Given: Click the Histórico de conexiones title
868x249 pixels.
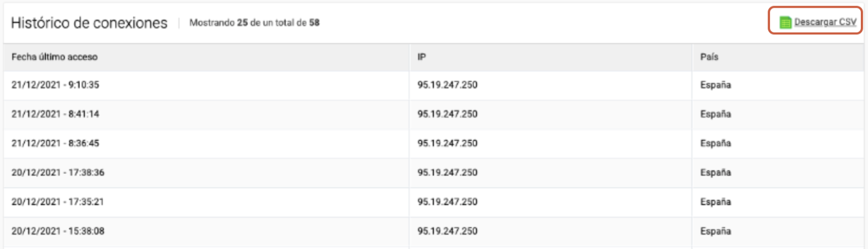Looking at the screenshot, I should coord(89,23).
